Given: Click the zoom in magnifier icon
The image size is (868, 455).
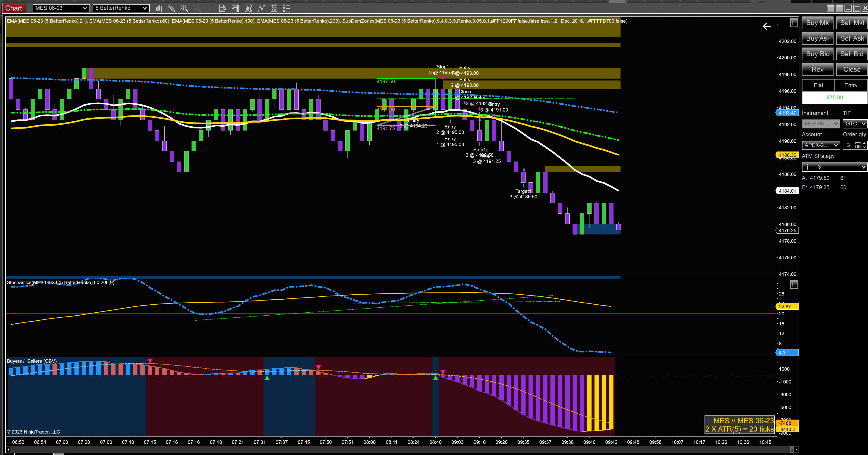Looking at the screenshot, I should (184, 8).
